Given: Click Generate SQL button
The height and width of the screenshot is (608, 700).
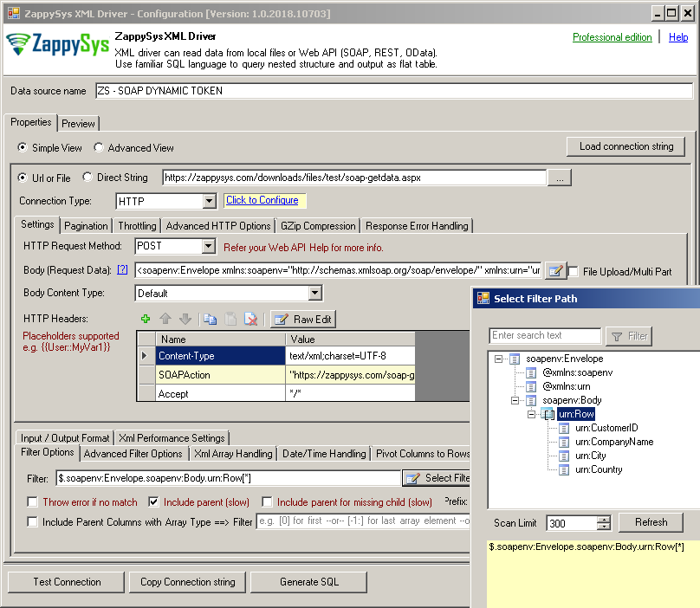Looking at the screenshot, I should 309,582.
